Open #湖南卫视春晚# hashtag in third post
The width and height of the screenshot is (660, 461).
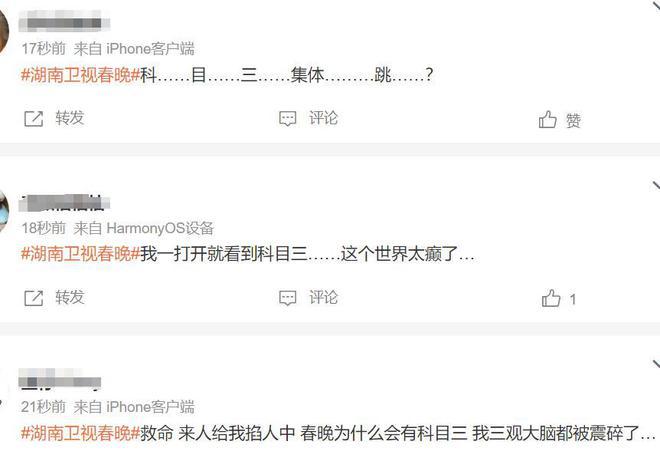(x=80, y=433)
